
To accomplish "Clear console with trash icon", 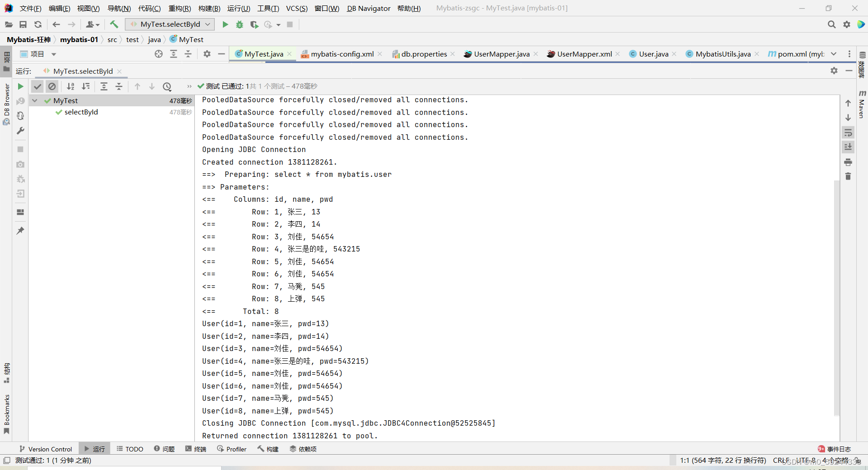I will click(848, 176).
